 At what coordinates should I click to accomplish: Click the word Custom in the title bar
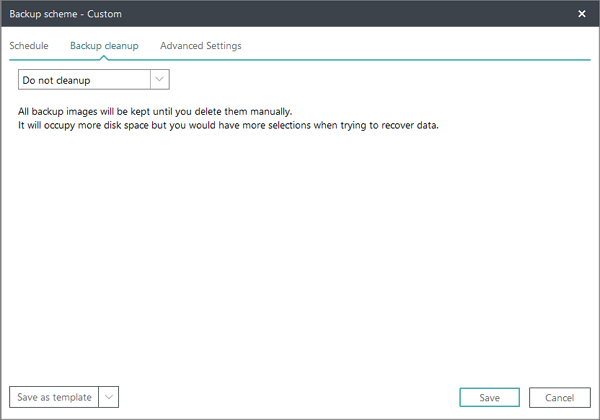104,14
